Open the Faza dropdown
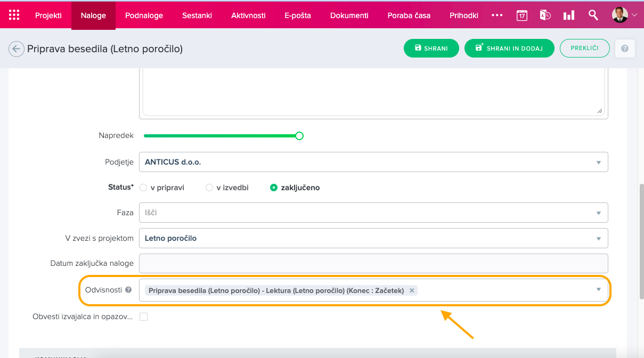The height and width of the screenshot is (358, 644). click(598, 213)
